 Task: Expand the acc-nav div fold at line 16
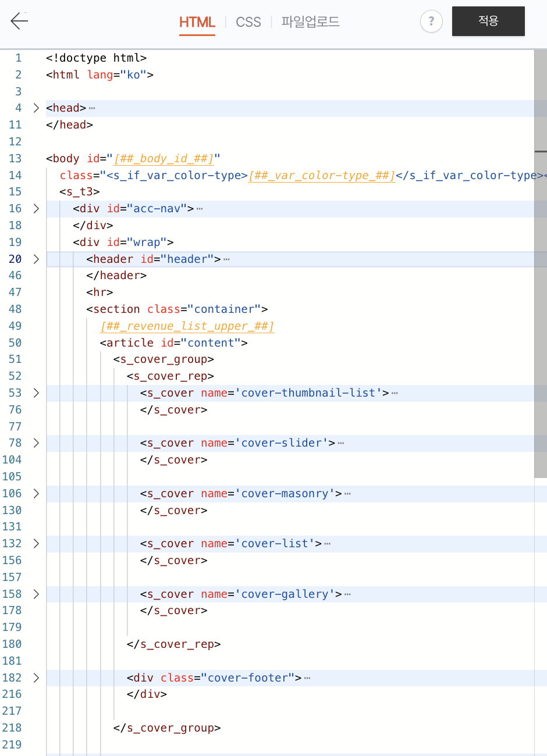tap(36, 209)
